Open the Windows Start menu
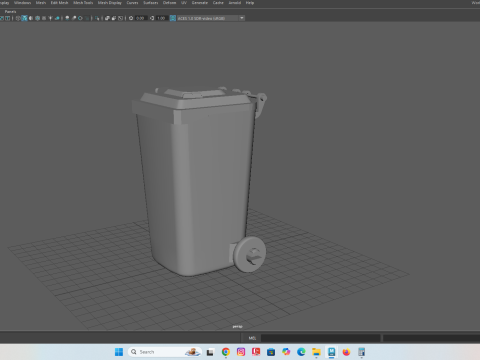The width and height of the screenshot is (480, 360). tap(119, 352)
